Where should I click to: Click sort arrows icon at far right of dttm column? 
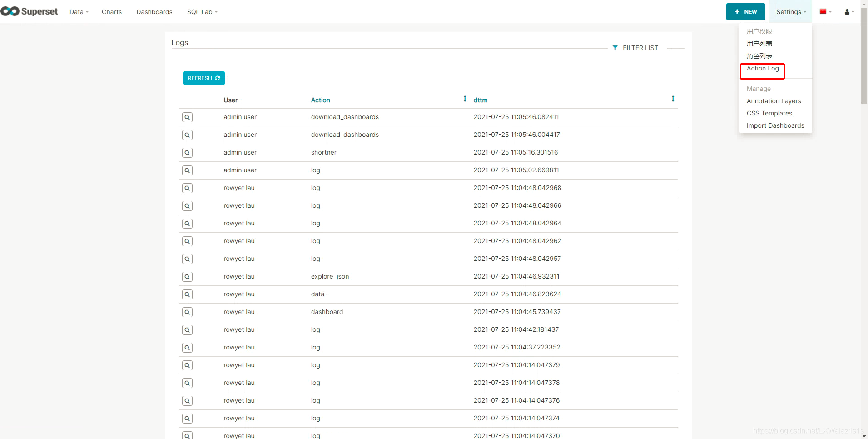(673, 99)
